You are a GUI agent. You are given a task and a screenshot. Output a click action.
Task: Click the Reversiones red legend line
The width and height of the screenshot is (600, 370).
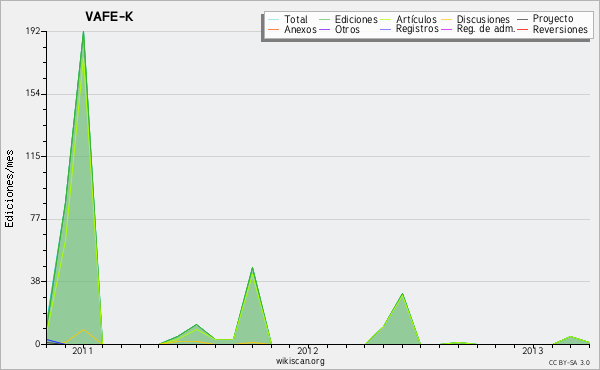point(522,29)
